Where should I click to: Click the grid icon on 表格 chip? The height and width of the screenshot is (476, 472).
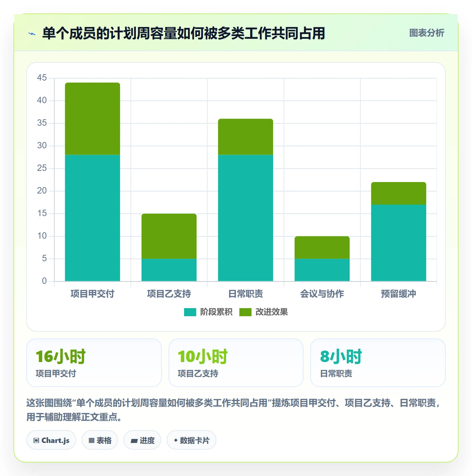tap(91, 441)
